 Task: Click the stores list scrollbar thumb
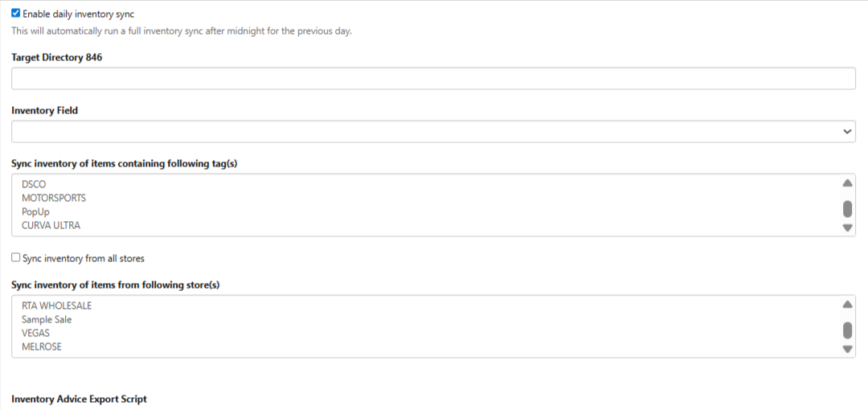click(x=847, y=330)
